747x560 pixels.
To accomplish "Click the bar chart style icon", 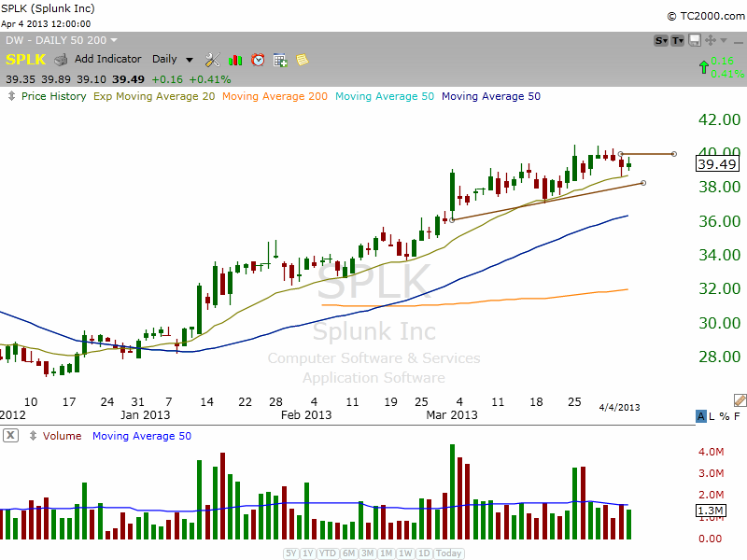I will [x=235, y=60].
